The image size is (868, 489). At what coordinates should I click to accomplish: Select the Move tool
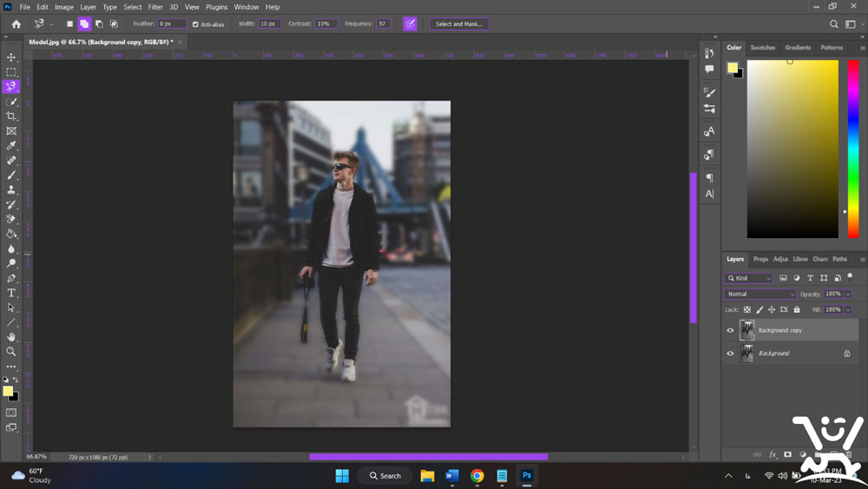(x=11, y=57)
